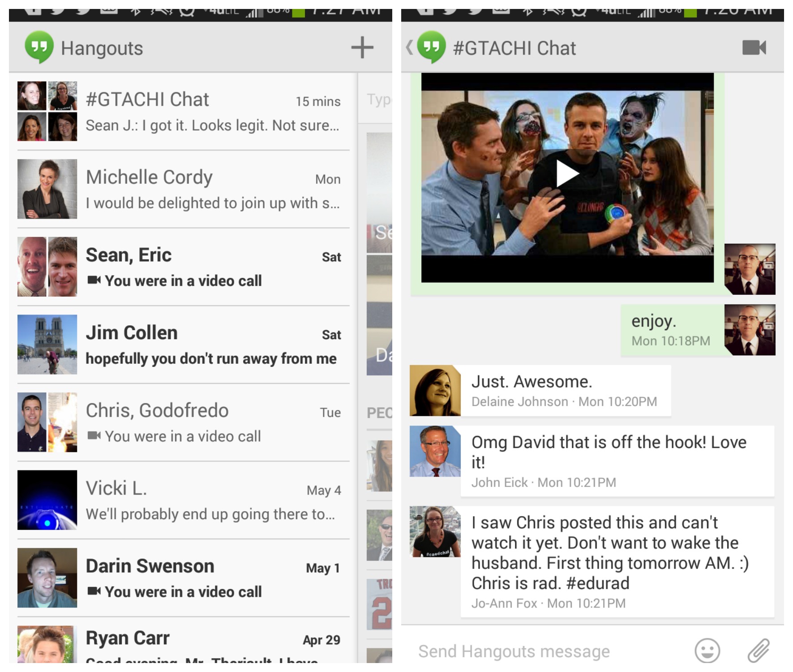793x672 pixels.
Task: Focus the Send Hangouts message field
Action: [537, 651]
